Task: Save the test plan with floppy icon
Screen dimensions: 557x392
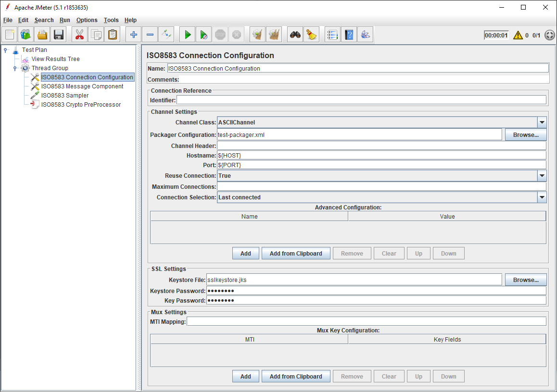Action: tap(59, 35)
